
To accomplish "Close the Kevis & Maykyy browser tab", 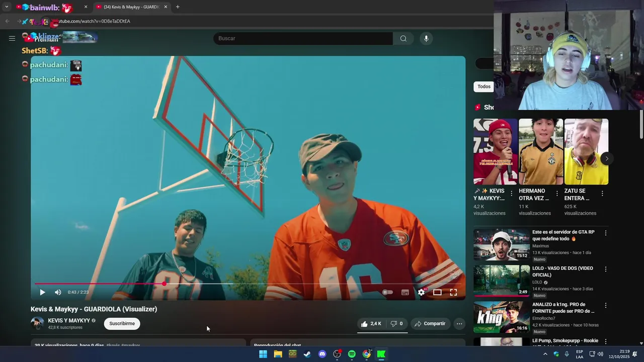I will (166, 7).
